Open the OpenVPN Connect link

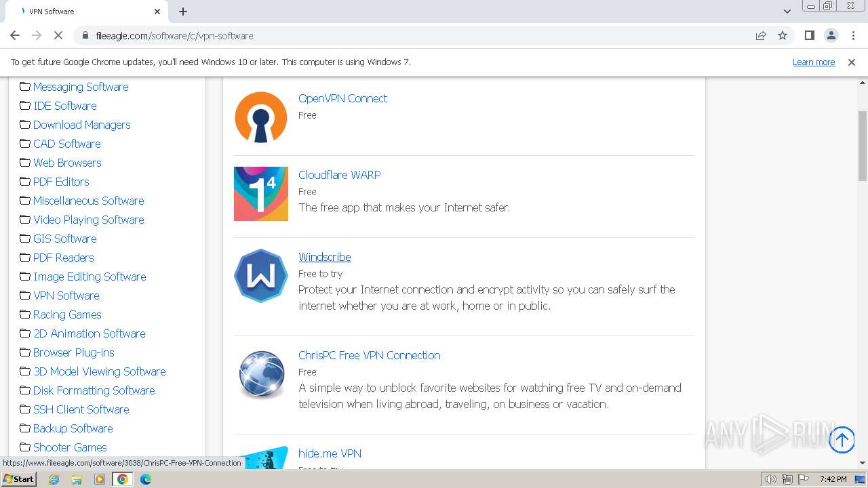[342, 98]
